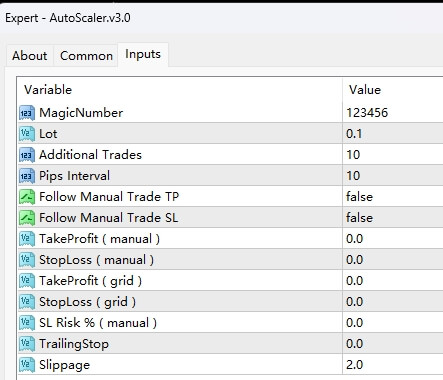Viewport: 443px width, 380px height.
Task: Click the SL Risk % ( manual ) icon
Action: (27, 323)
